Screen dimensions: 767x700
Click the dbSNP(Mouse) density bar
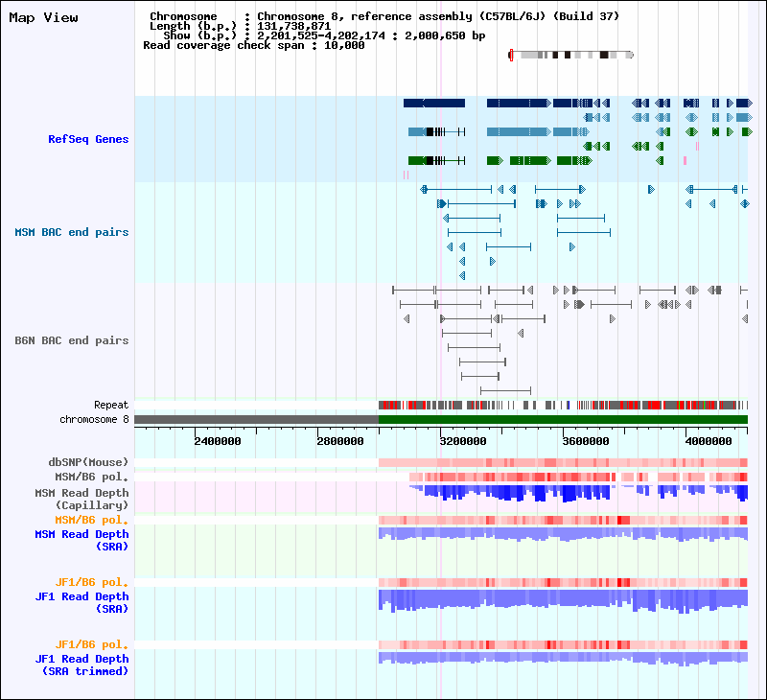(563, 463)
